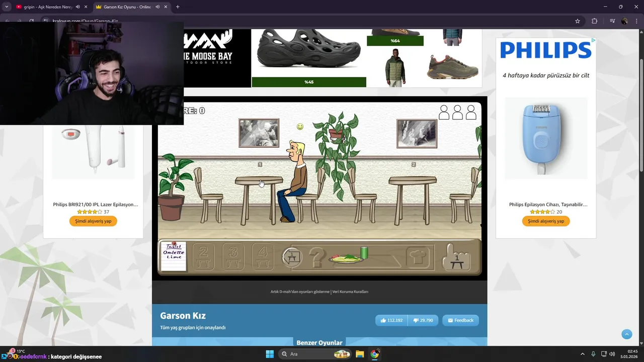Open the black shoe %45 discount ad
The width and height of the screenshot is (644, 362).
click(x=309, y=58)
